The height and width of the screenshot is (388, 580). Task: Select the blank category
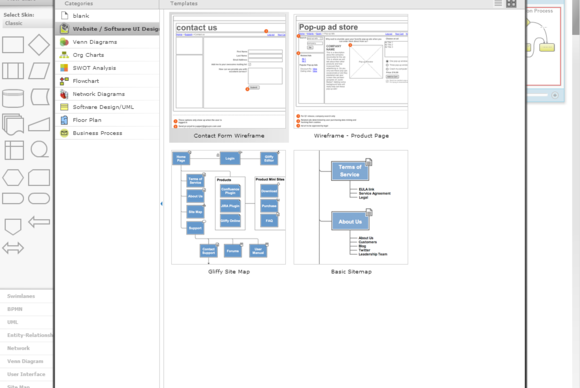tap(107, 16)
